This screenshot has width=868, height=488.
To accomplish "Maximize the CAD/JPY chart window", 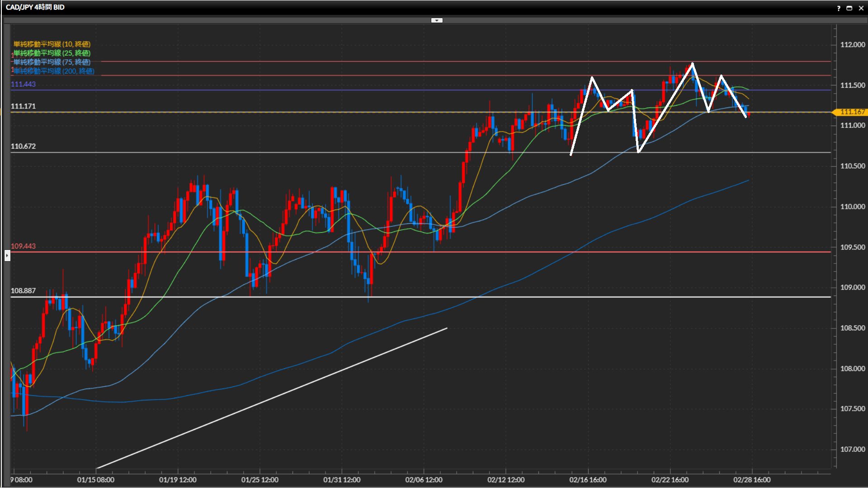I will tap(849, 8).
